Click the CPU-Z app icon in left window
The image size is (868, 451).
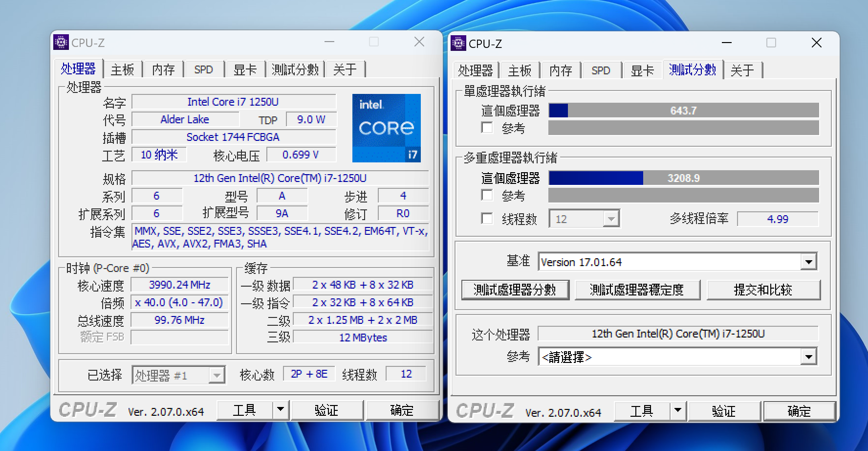61,43
